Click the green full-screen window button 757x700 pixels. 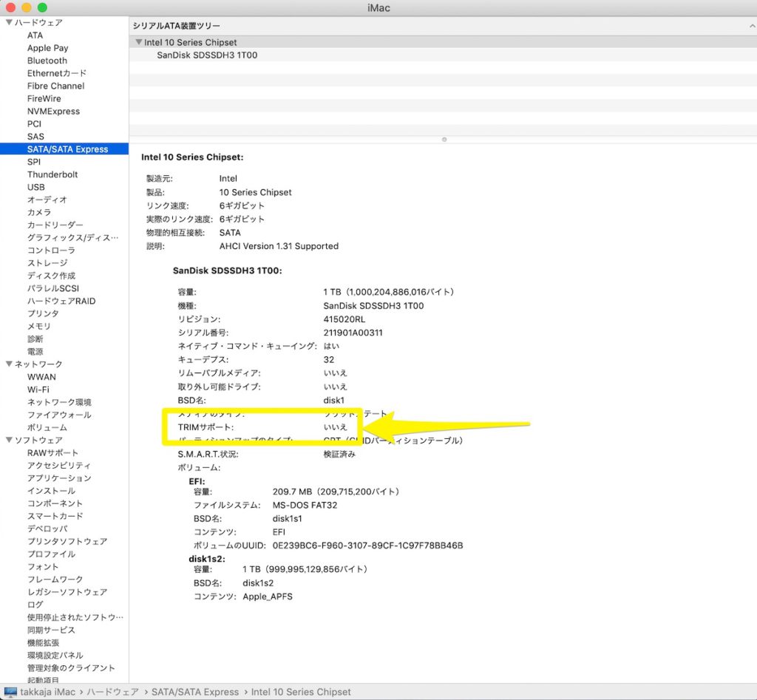coord(42,7)
